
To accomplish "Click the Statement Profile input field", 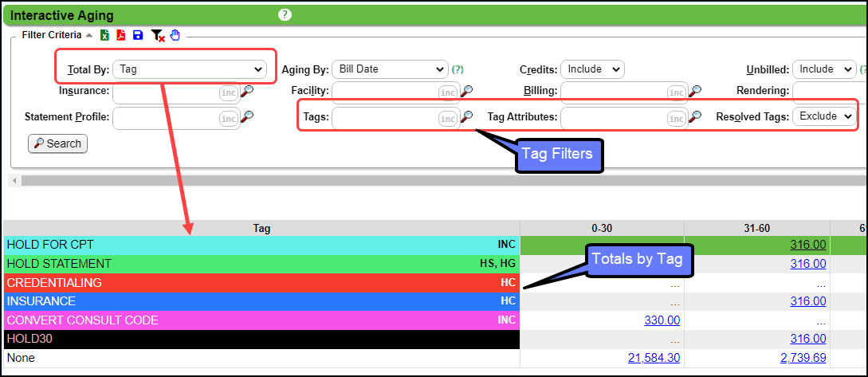I will tap(166, 118).
